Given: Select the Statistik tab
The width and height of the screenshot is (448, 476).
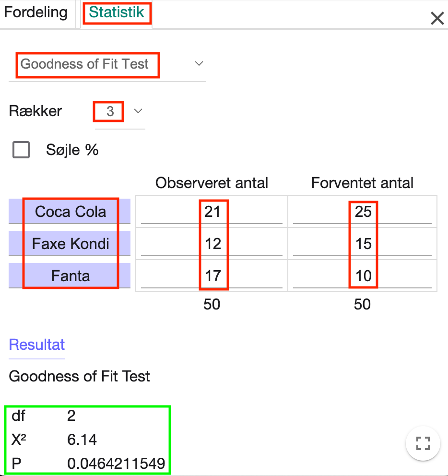Looking at the screenshot, I should [117, 12].
